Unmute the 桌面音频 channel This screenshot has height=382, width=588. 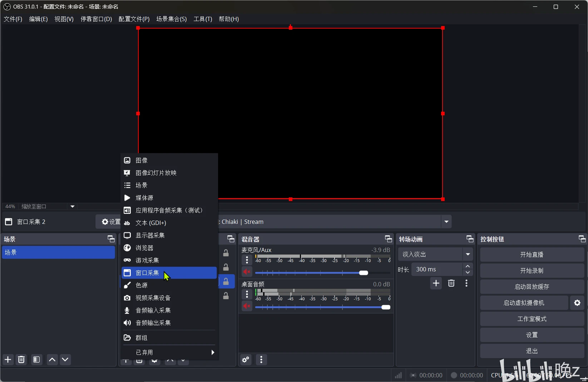[247, 306]
